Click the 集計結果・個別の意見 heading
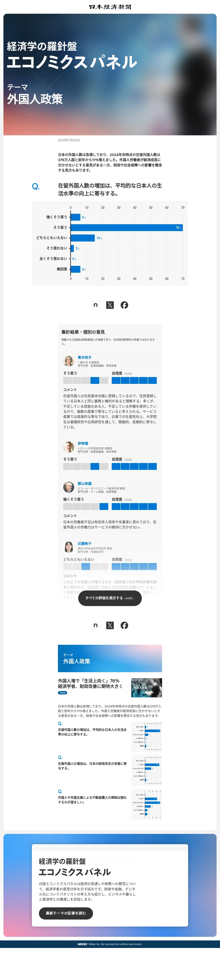Screen dimensions: 220x980 [x=83, y=332]
